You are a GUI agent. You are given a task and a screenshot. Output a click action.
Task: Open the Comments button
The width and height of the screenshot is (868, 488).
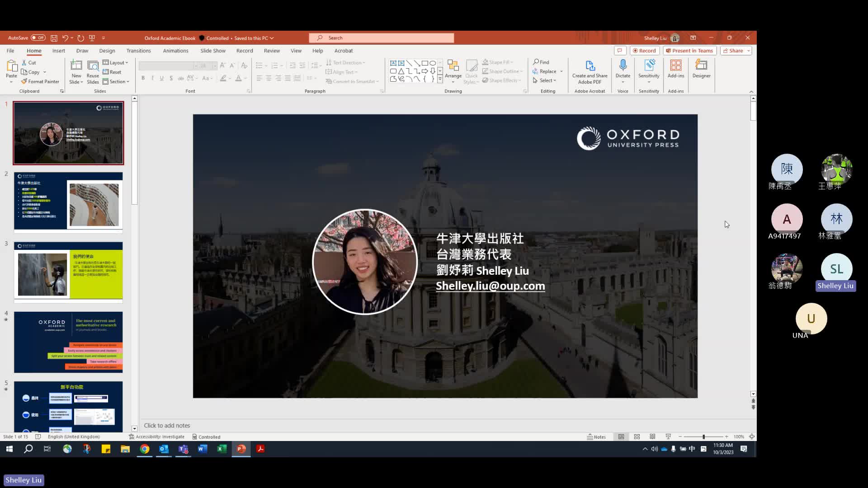(x=620, y=51)
